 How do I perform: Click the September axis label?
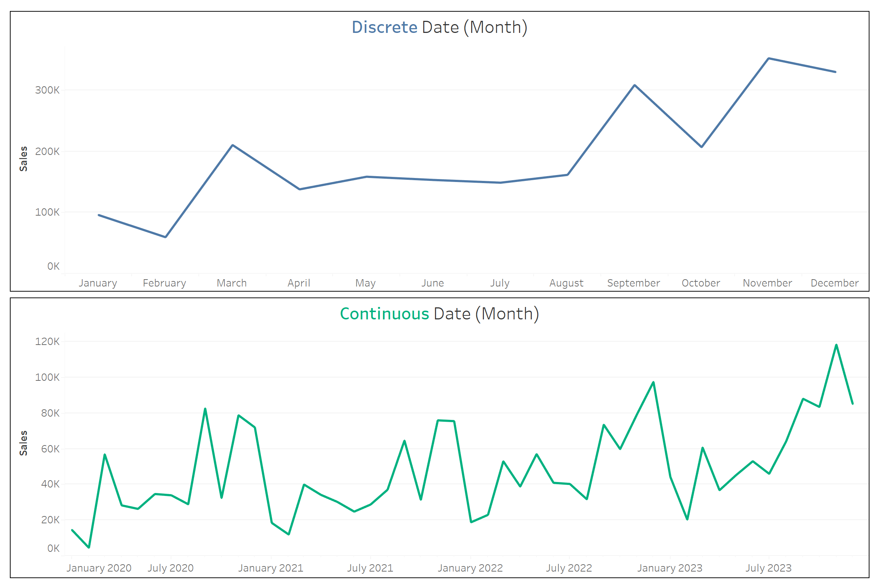(634, 283)
